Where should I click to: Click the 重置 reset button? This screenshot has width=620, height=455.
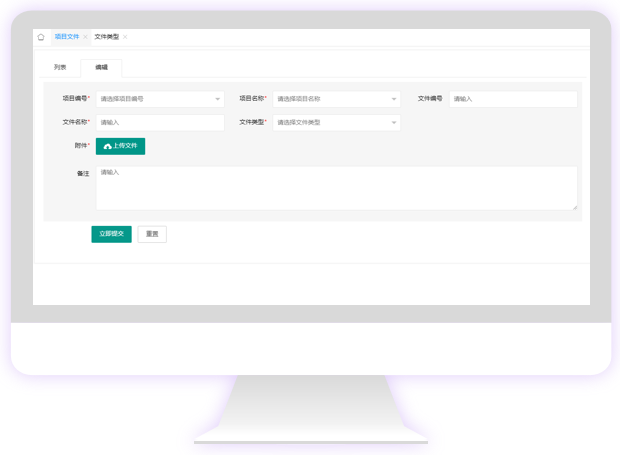point(152,234)
